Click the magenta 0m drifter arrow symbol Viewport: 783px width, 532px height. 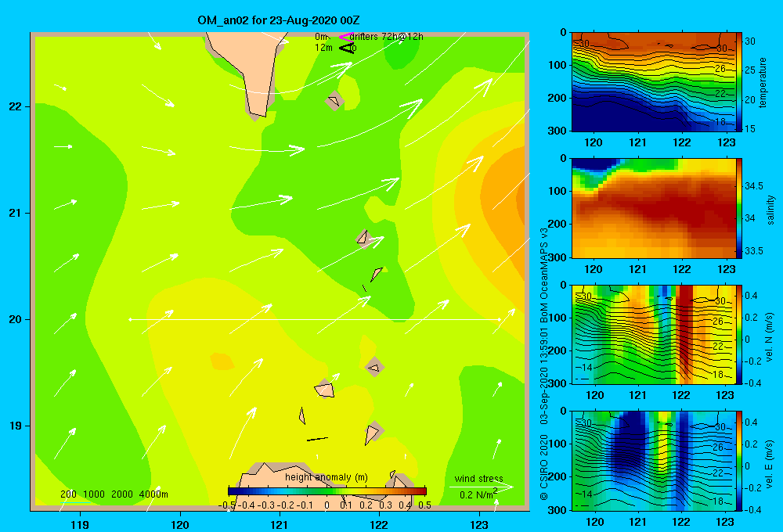pos(345,37)
